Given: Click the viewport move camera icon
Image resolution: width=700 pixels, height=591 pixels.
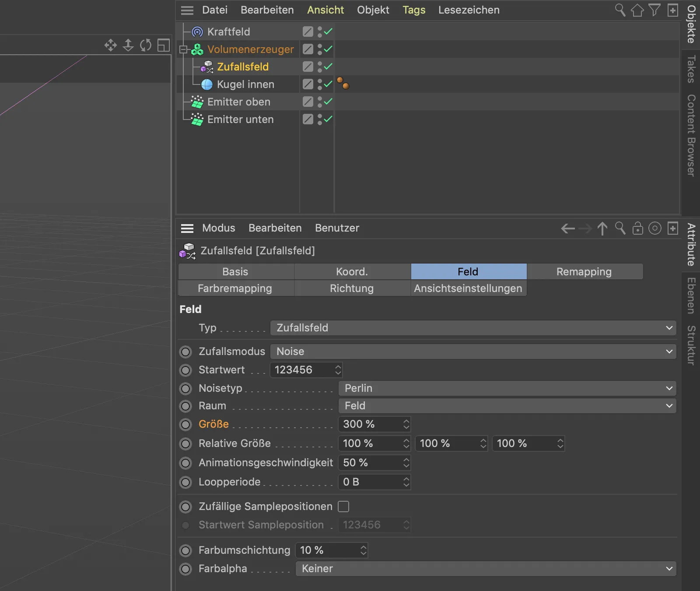Looking at the screenshot, I should pos(111,45).
